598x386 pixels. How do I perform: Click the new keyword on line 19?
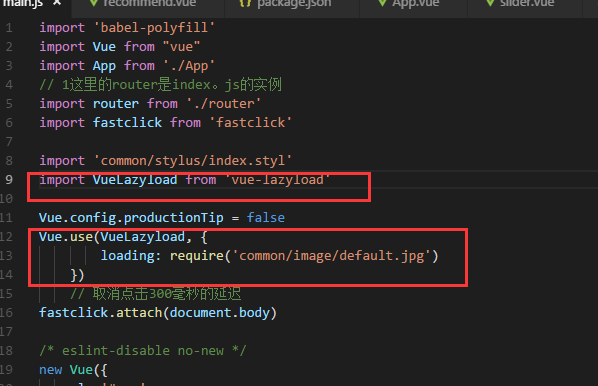click(x=51, y=370)
